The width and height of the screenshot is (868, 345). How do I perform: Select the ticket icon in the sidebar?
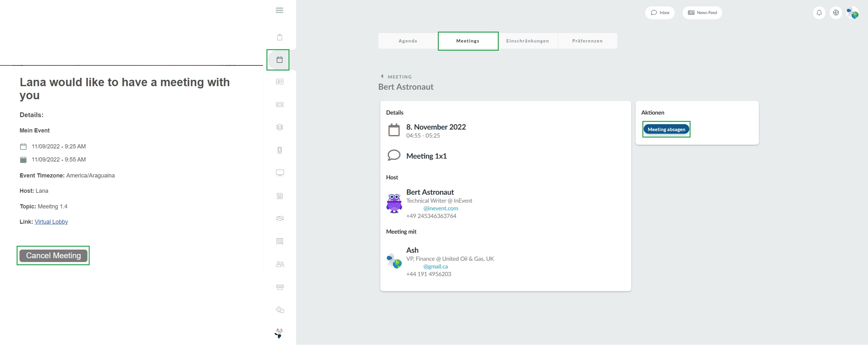tap(280, 104)
